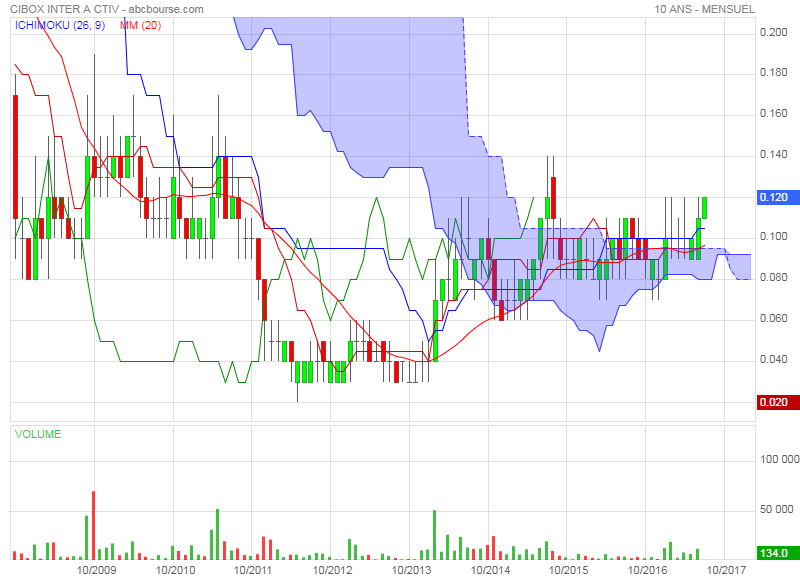Click the 0.140 price axis label
The image size is (800, 580).
click(773, 155)
